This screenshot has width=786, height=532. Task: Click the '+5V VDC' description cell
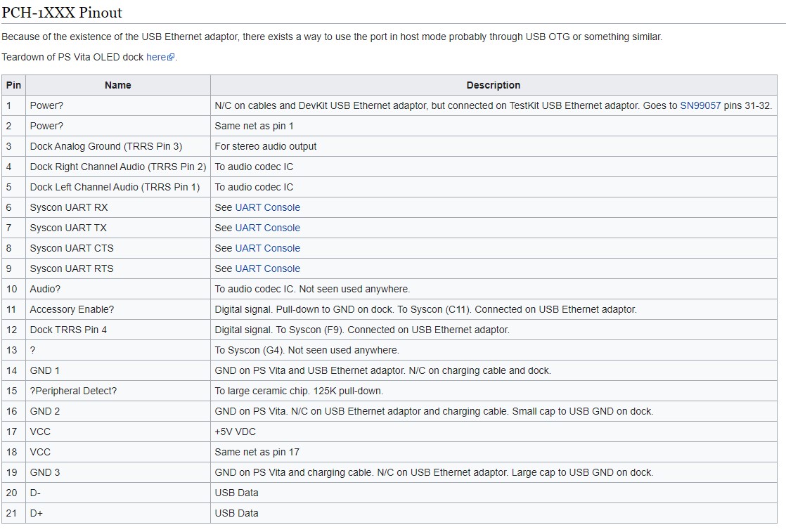point(494,432)
